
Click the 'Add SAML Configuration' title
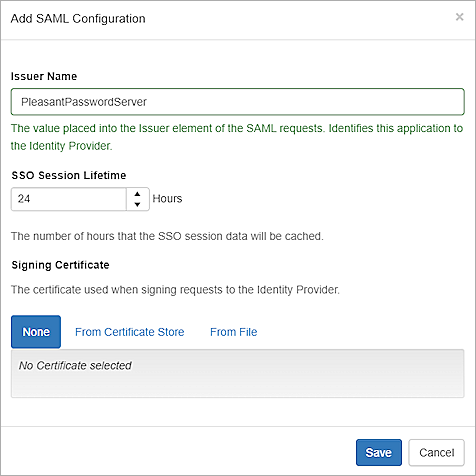78,19
